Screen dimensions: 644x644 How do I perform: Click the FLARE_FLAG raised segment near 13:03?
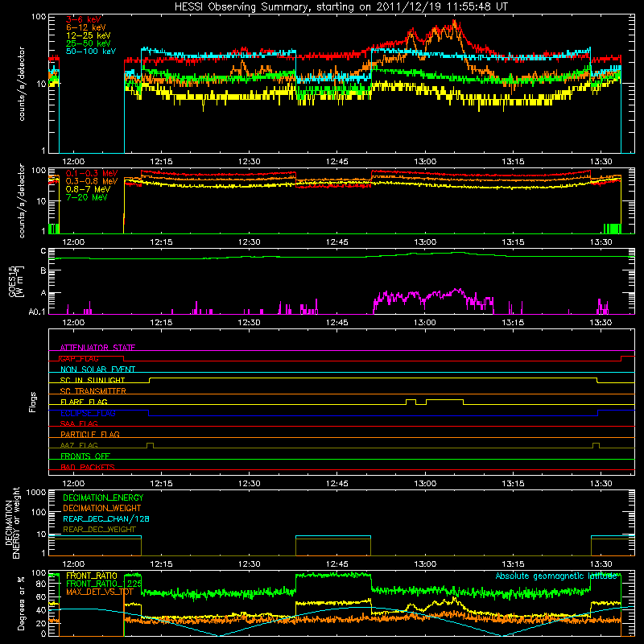(x=445, y=399)
